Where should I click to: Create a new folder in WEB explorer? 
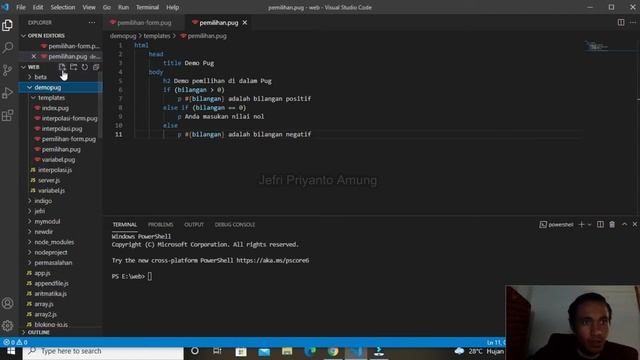pyautogui.click(x=73, y=67)
